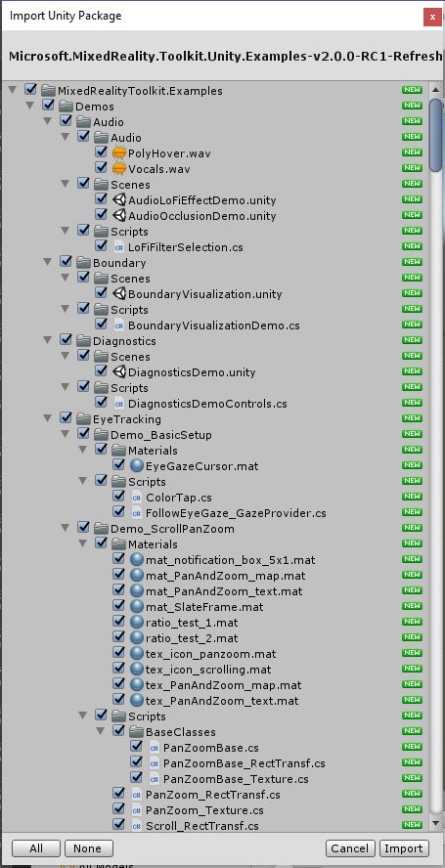Select the tex_PanAndZoom_map.mat row text
The image size is (445, 868).
click(x=223, y=685)
